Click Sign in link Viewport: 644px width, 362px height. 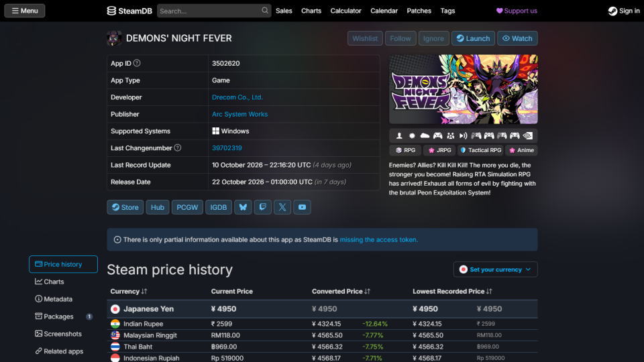pos(624,11)
